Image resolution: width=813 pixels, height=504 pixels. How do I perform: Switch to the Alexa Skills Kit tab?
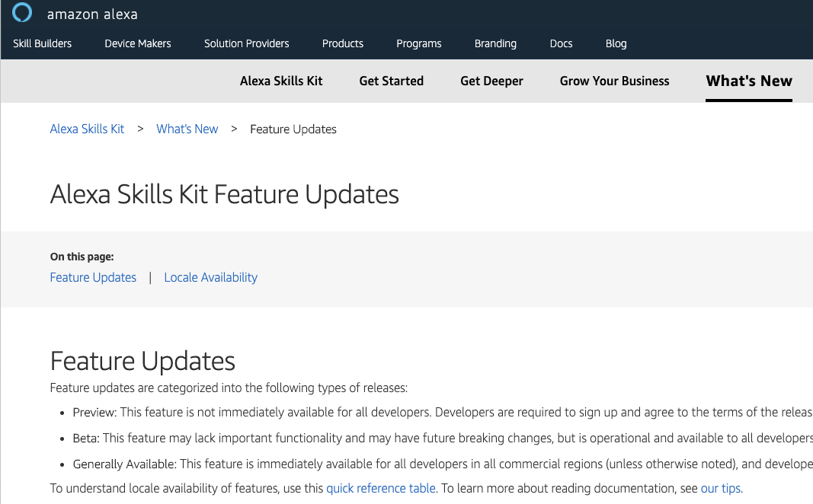281,81
